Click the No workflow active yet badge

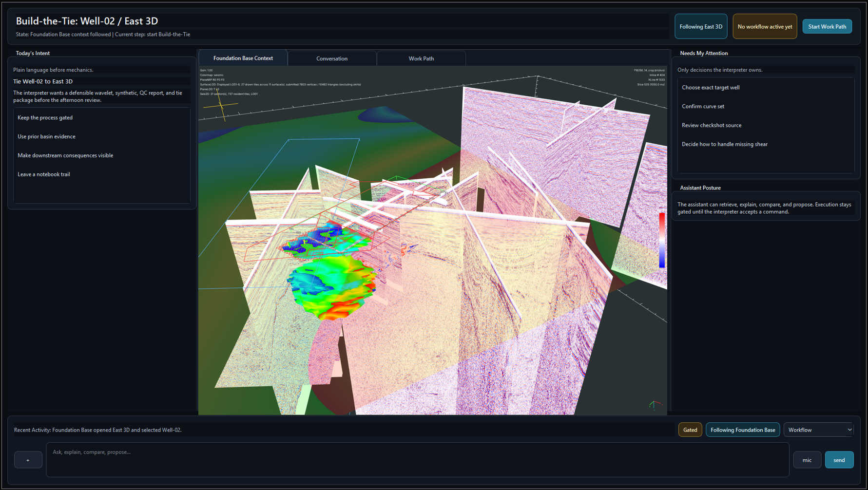tap(765, 26)
